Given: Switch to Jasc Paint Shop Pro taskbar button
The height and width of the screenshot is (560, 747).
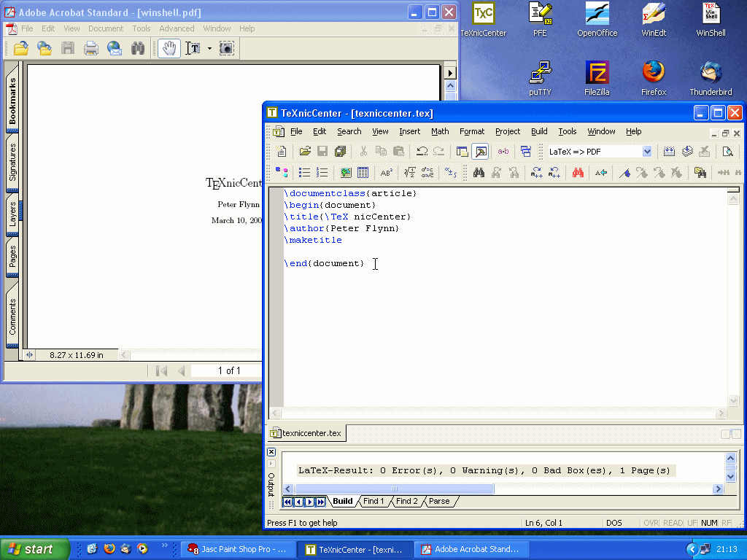Looking at the screenshot, I should 239,549.
